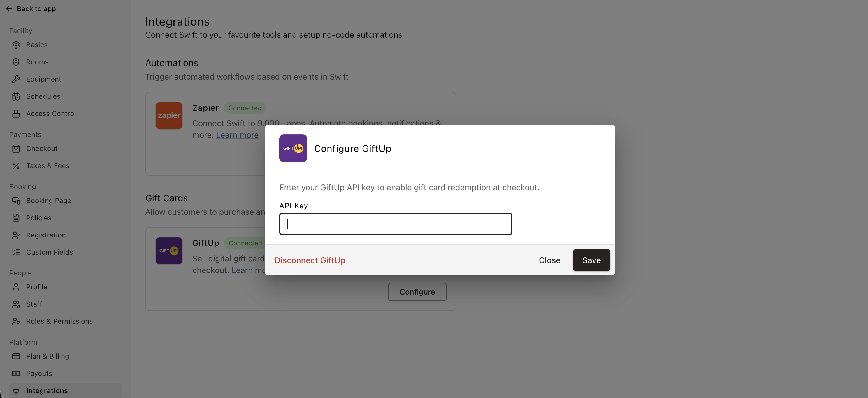Click Disconnect GiftUp

[310, 260]
